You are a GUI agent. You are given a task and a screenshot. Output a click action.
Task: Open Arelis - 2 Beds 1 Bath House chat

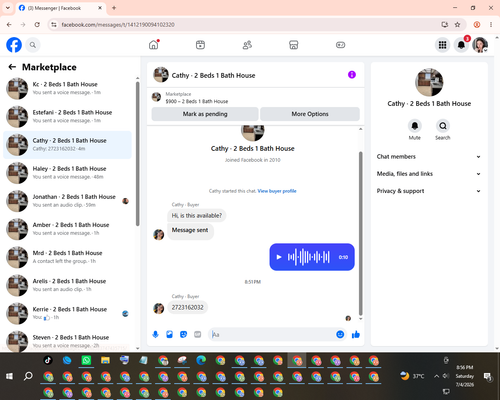[67, 285]
